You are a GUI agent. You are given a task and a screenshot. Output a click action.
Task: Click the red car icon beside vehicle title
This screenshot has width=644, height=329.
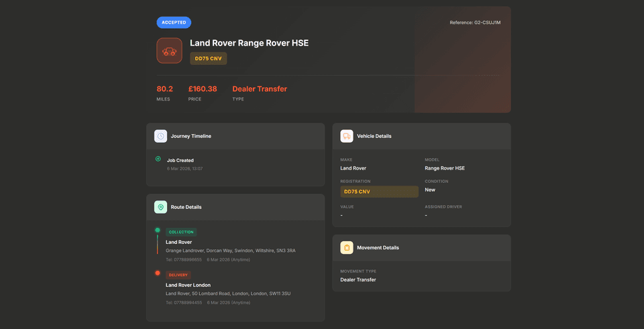tap(169, 51)
